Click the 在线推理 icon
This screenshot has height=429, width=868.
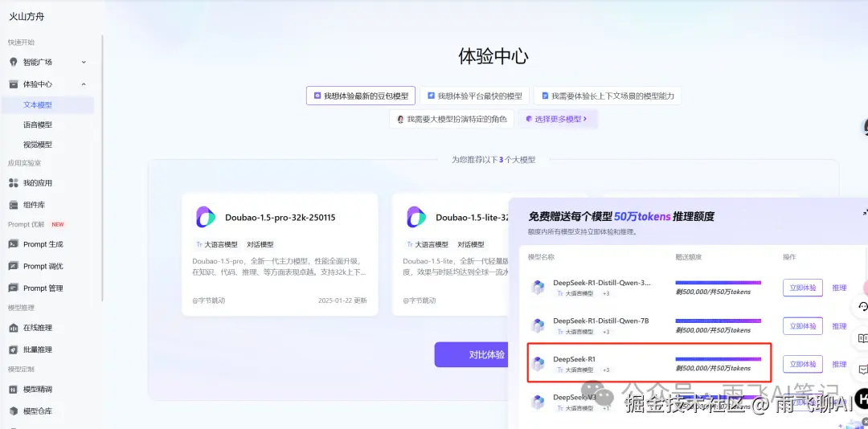point(14,328)
